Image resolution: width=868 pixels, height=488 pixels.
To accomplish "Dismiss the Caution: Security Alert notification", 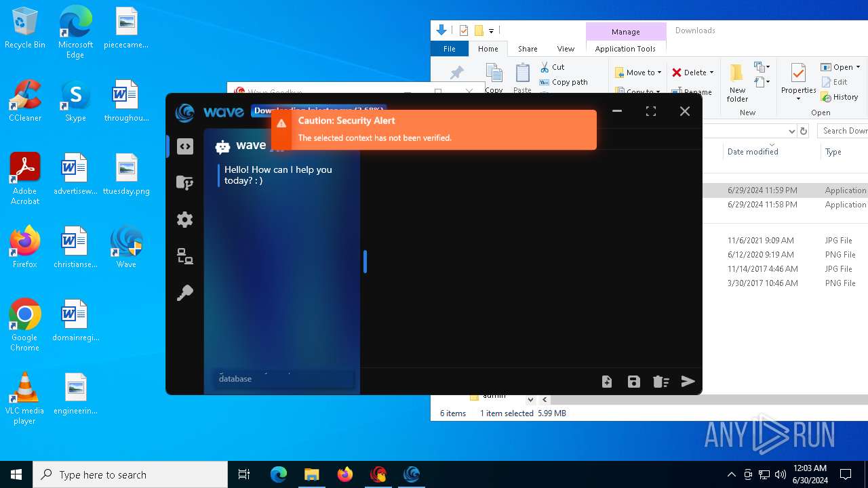I will point(434,129).
